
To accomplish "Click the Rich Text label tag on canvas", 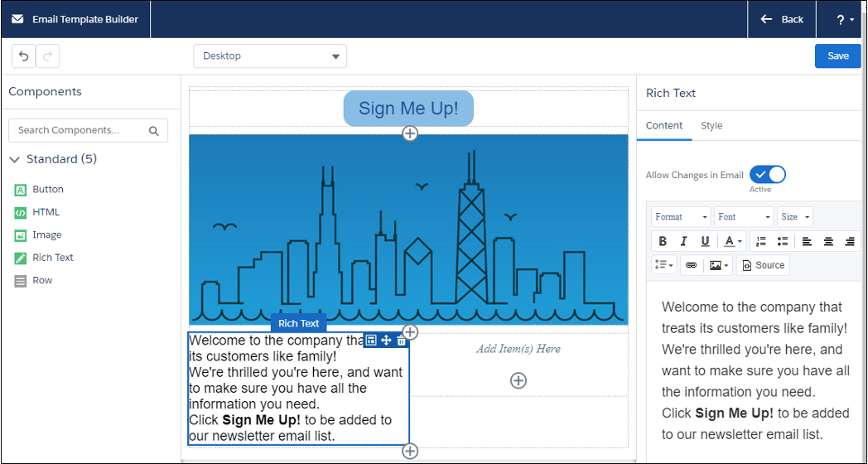I will click(x=299, y=323).
